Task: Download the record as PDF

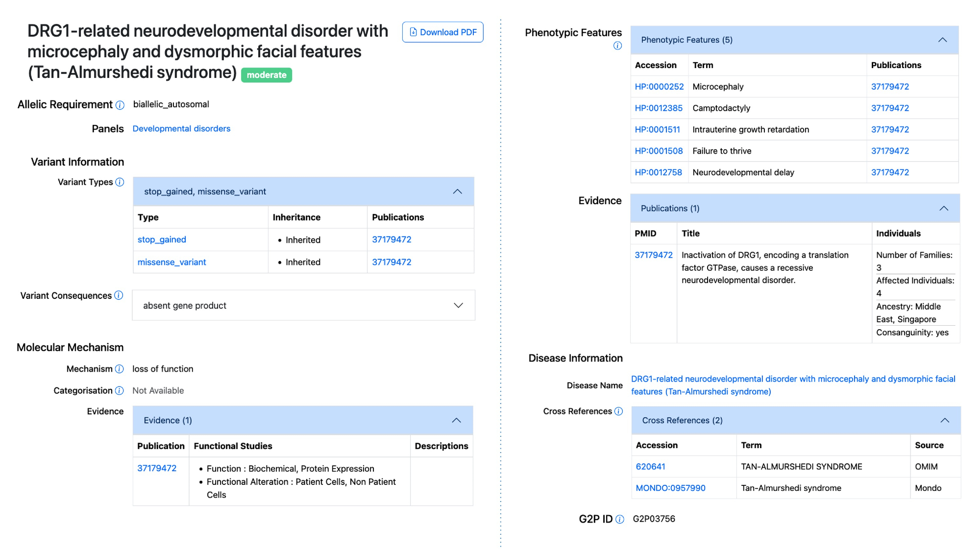Action: (442, 32)
